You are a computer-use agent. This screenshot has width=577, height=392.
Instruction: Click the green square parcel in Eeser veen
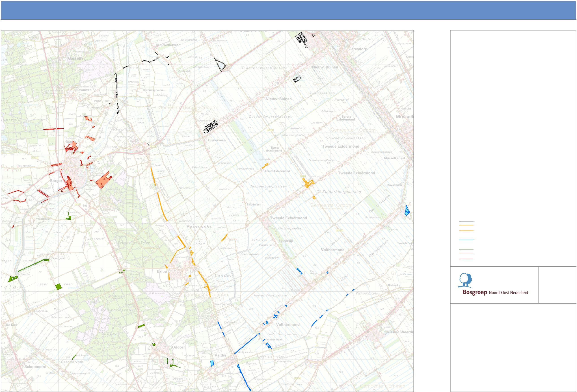(x=58, y=286)
